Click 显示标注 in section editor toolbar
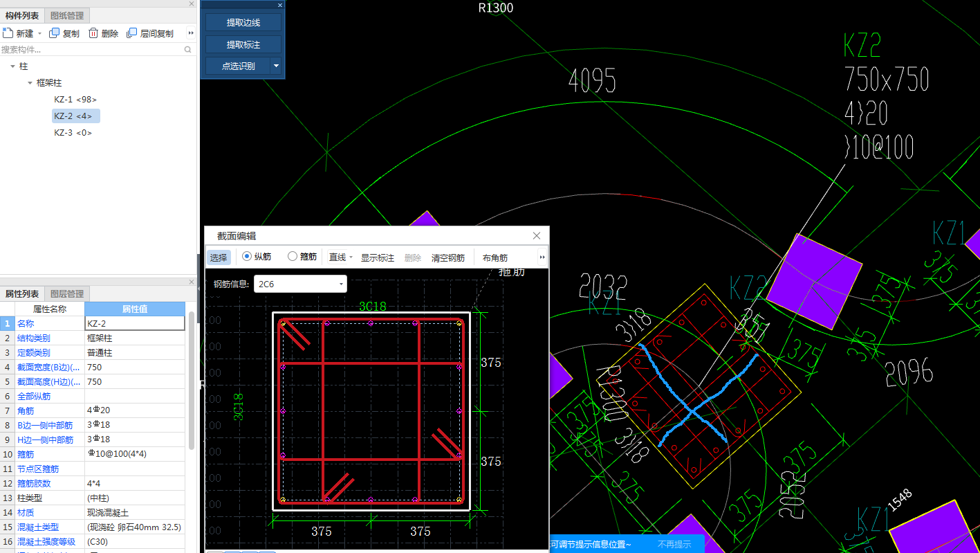The width and height of the screenshot is (980, 553). click(378, 257)
